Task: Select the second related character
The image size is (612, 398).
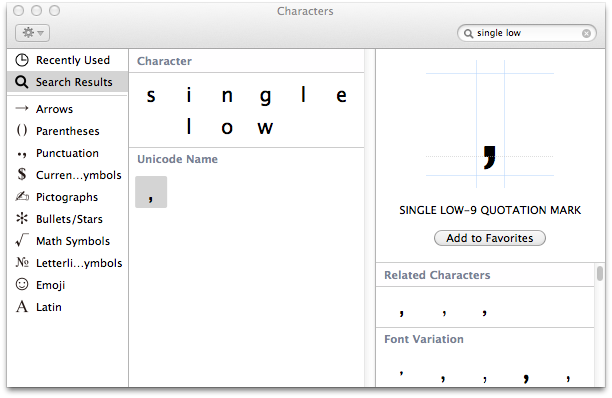Action: (x=445, y=312)
